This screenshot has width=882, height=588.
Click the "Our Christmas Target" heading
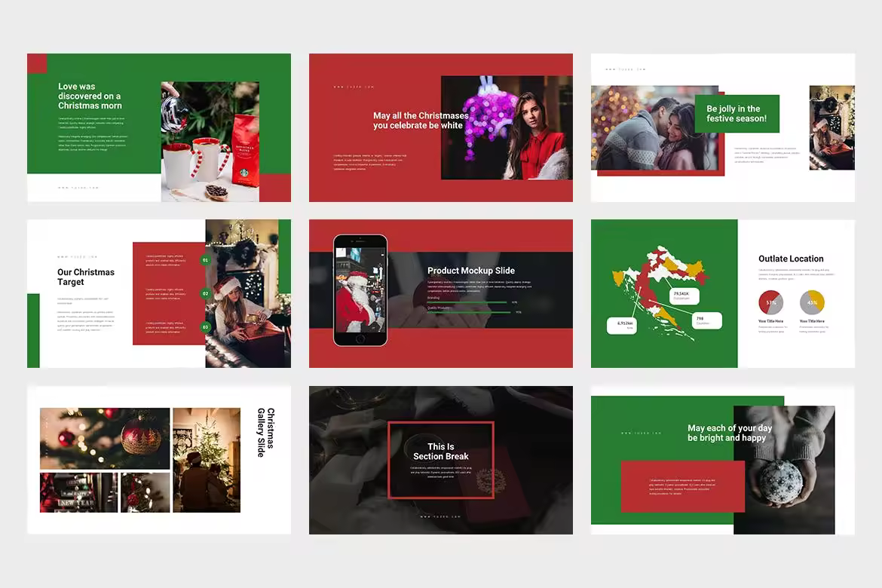pos(85,277)
